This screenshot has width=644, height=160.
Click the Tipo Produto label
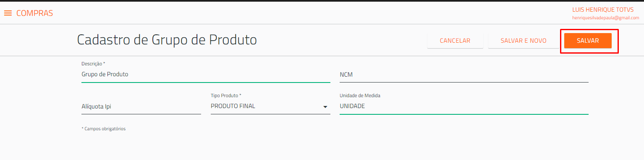226,95
